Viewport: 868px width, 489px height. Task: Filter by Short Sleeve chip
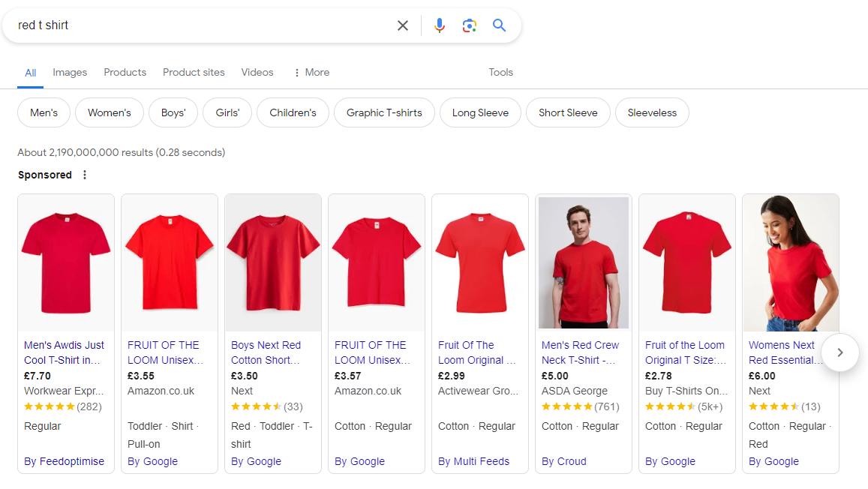point(568,112)
